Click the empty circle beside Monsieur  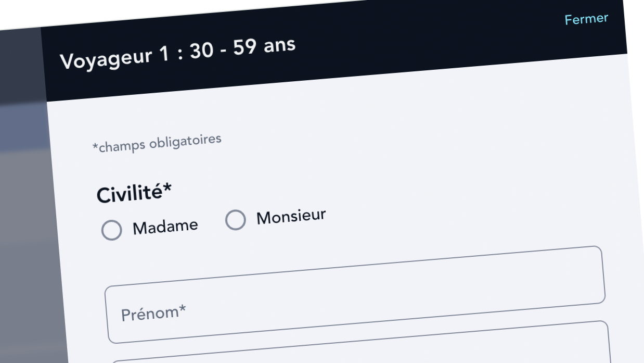[x=235, y=220]
